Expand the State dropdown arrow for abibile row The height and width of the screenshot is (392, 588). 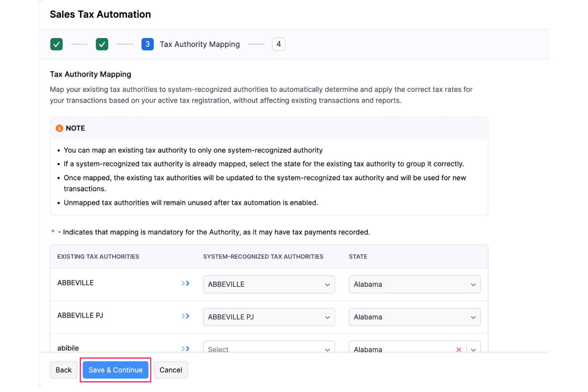[473, 350]
